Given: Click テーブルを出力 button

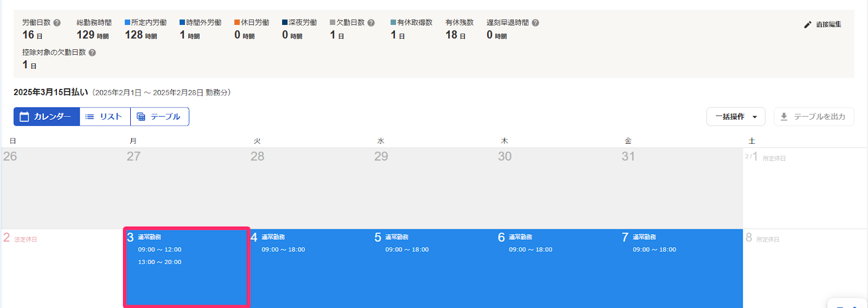Looking at the screenshot, I should [x=814, y=117].
